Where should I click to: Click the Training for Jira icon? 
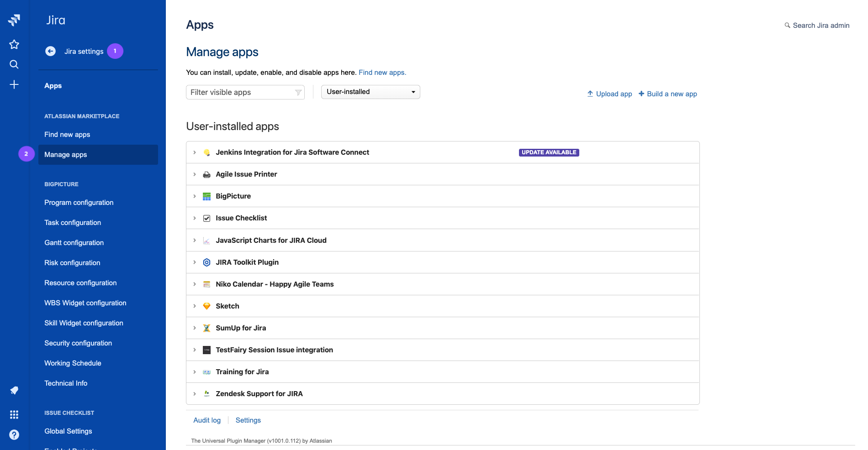pos(206,372)
